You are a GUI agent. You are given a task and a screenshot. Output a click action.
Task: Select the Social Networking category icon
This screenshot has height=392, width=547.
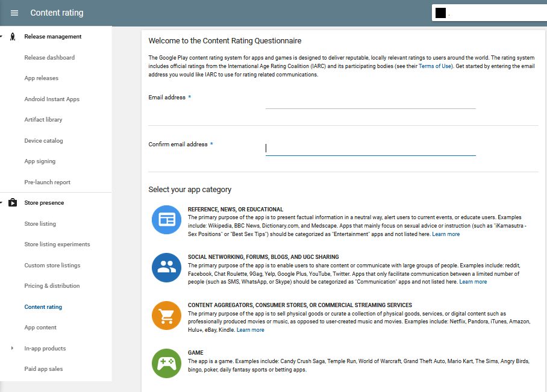tap(166, 267)
